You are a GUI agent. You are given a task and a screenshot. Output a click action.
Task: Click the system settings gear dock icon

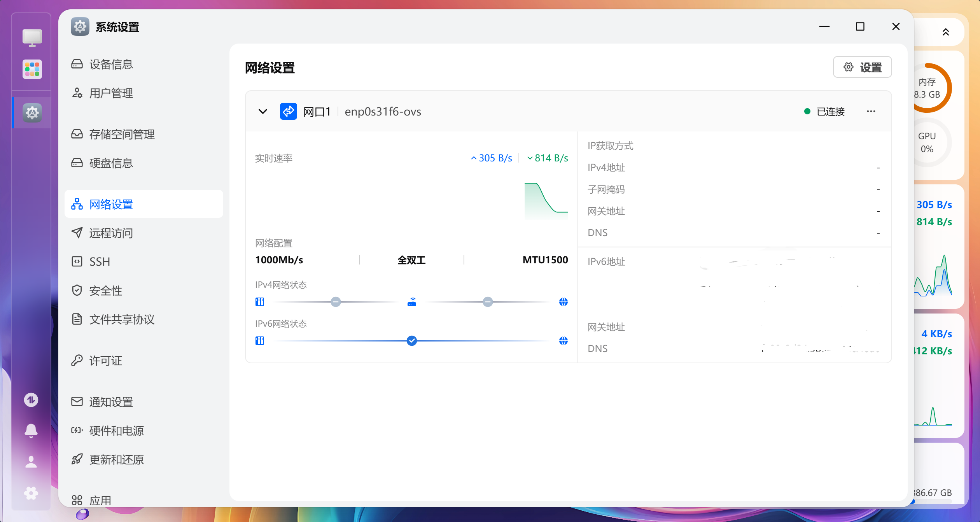[x=32, y=113]
